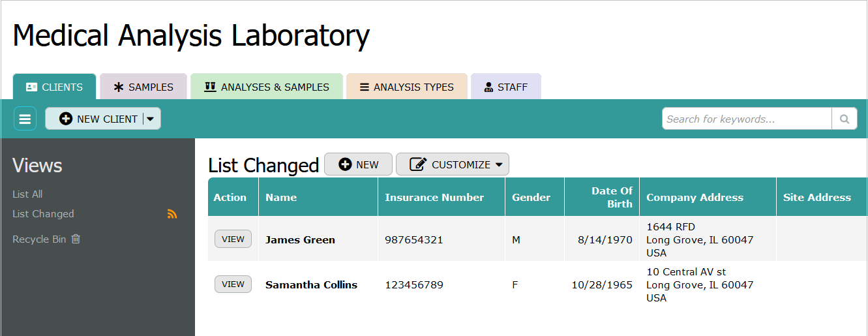Click the New button beside List Changed
This screenshot has width=868, height=336.
(358, 164)
